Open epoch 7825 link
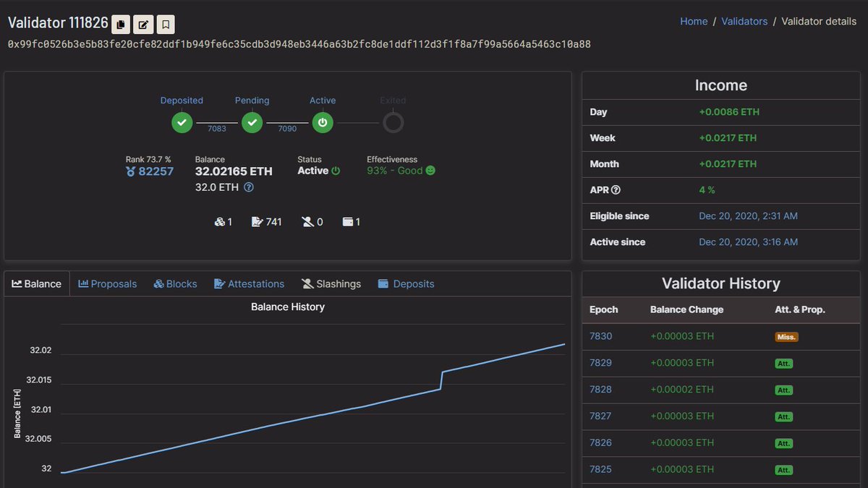 point(600,469)
